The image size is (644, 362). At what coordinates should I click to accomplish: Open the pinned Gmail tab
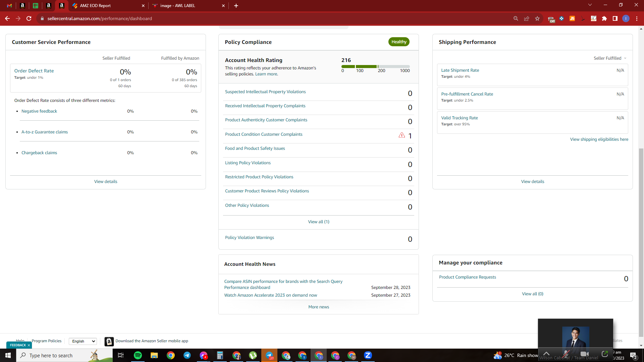pyautogui.click(x=9, y=6)
